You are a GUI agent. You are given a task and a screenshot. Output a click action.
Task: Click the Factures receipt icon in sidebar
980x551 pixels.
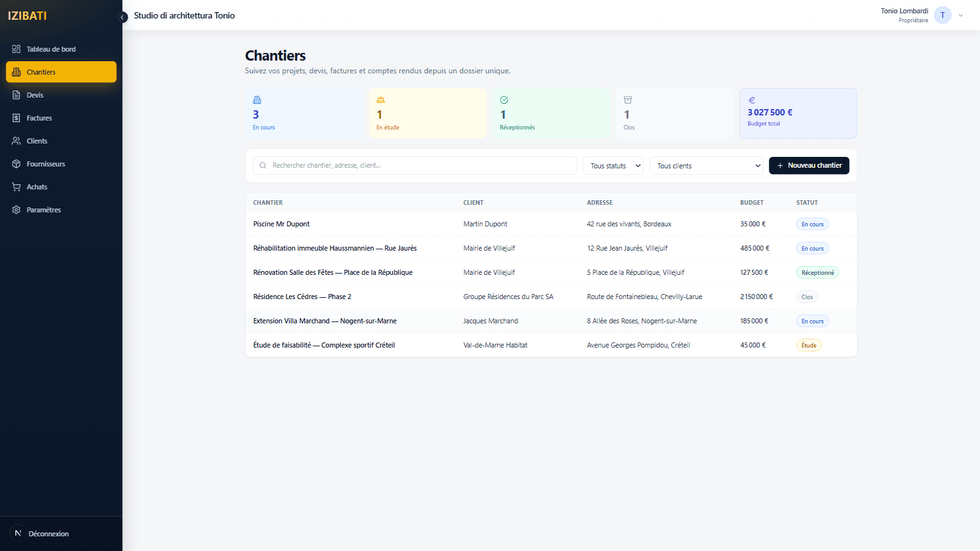17,118
